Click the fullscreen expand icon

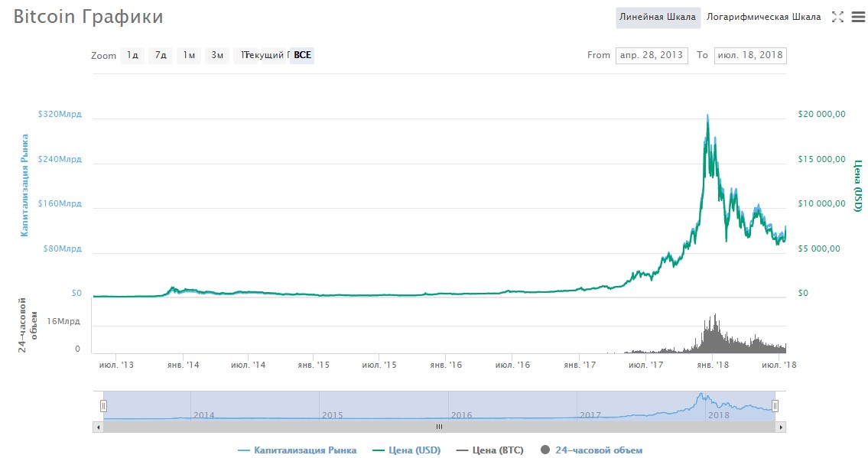click(837, 17)
